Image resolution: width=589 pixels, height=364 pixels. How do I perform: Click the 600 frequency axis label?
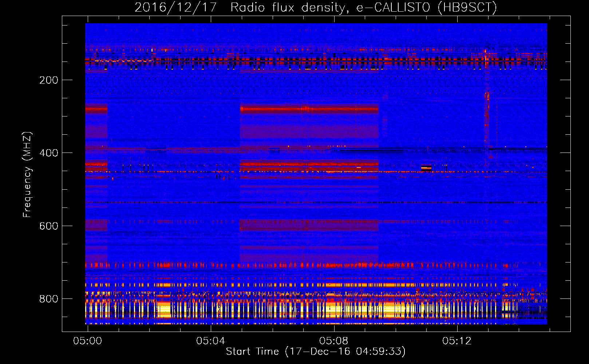click(49, 226)
